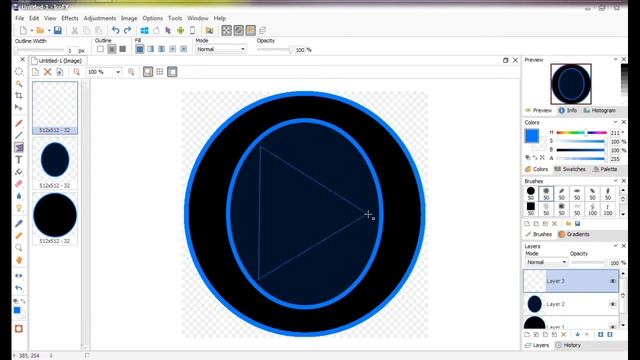The image size is (640, 360).
Task: Open the New file dropdown arrow
Action: pyautogui.click(x=31, y=31)
